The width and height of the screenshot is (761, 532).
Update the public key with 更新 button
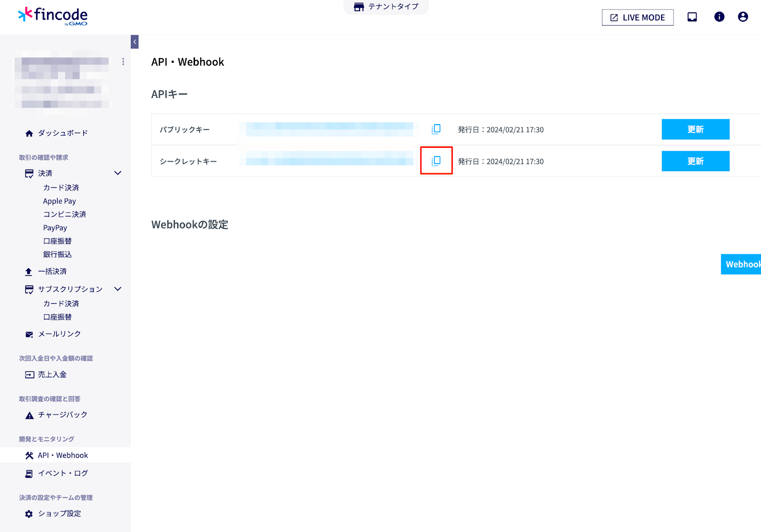695,129
